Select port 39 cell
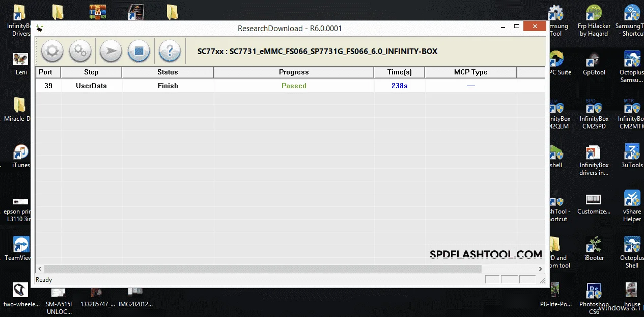Screen dimensions: 644x317 click(48, 86)
